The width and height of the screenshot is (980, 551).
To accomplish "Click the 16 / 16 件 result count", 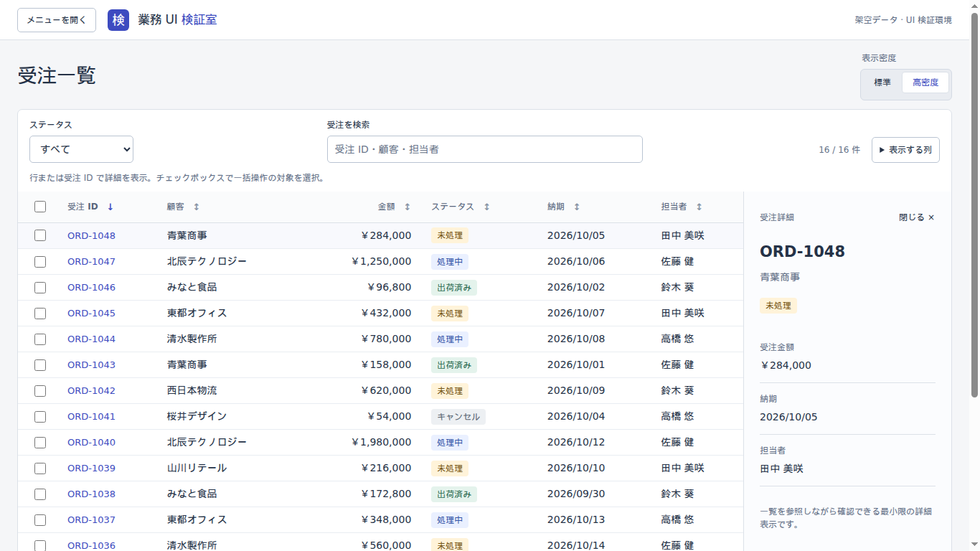I will (x=839, y=150).
